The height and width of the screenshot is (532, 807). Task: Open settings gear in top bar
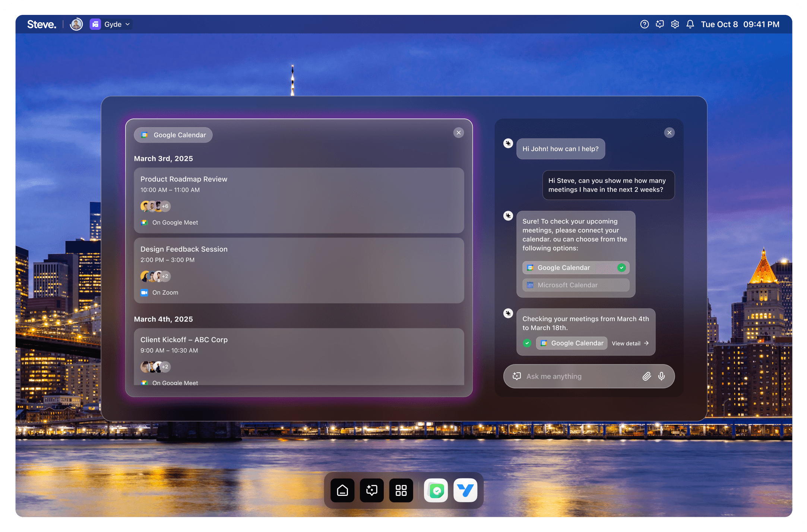click(x=675, y=24)
